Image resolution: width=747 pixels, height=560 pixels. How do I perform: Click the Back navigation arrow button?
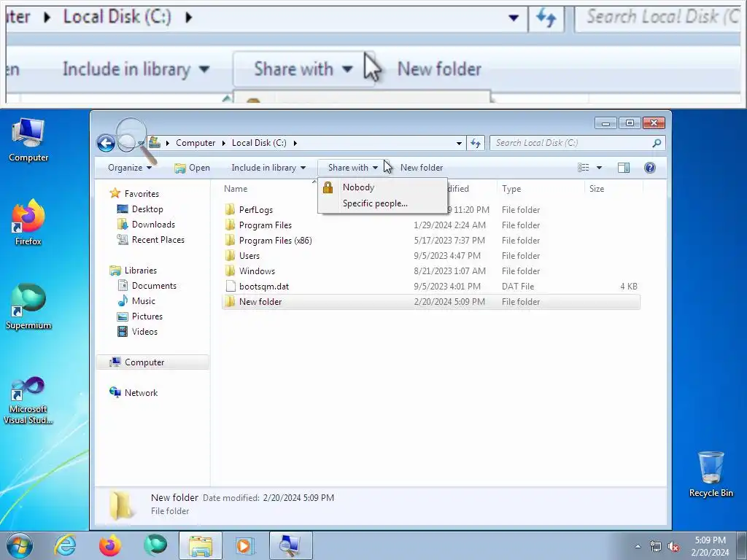[x=106, y=143]
